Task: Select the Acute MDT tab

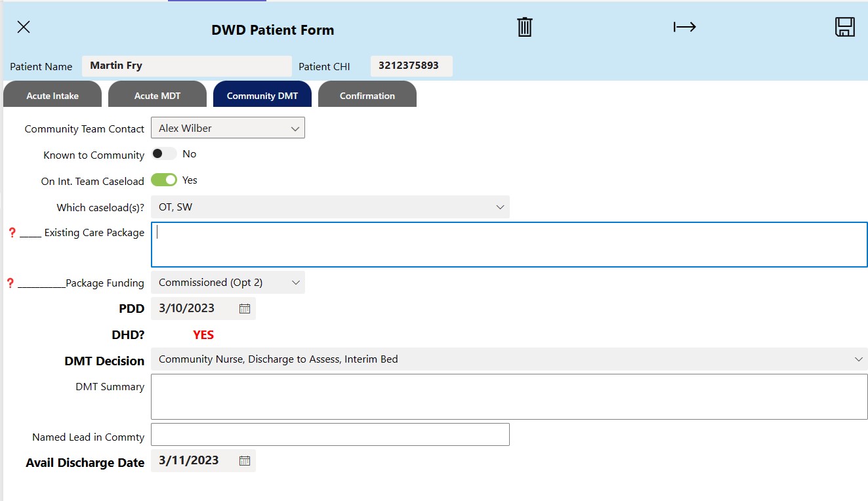Action: [x=157, y=94]
